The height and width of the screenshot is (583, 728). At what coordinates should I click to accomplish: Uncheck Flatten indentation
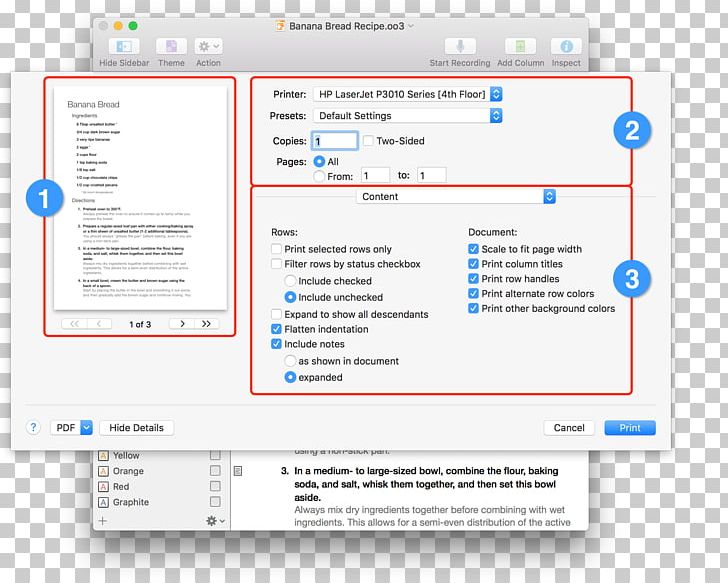(x=276, y=329)
